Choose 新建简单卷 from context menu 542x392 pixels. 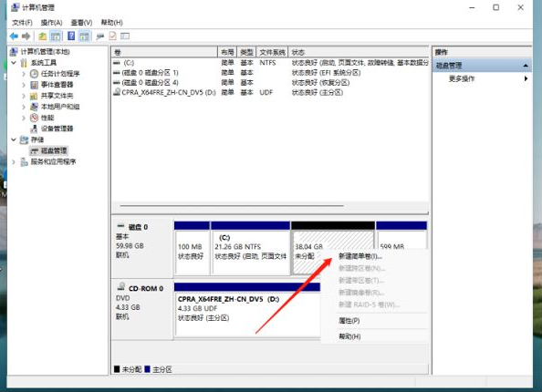[x=360, y=256]
